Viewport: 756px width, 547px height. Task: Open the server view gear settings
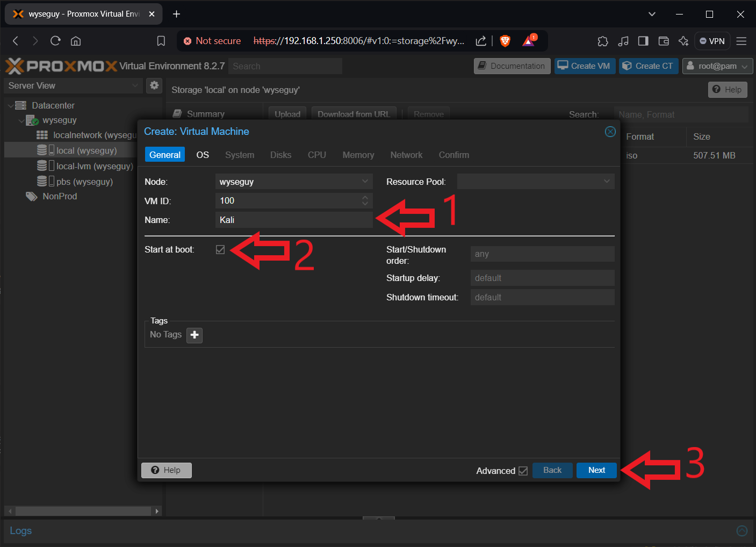(154, 85)
